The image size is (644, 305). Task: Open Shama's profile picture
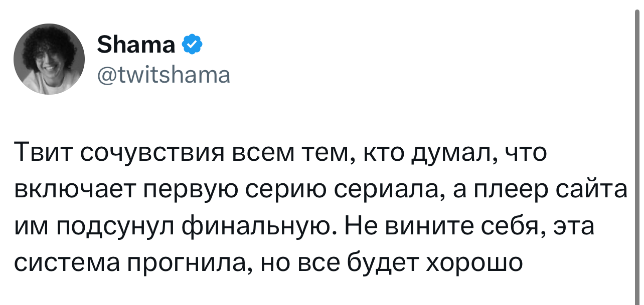(x=49, y=59)
